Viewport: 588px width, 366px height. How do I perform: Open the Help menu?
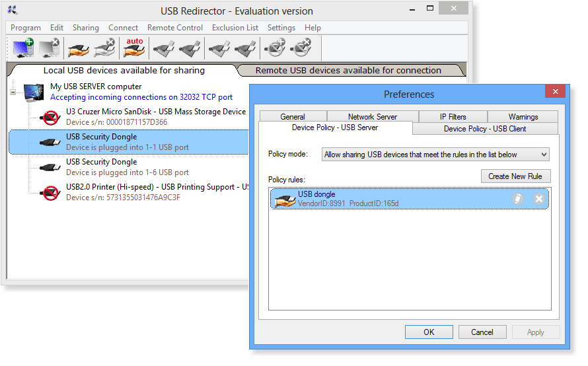tap(312, 28)
